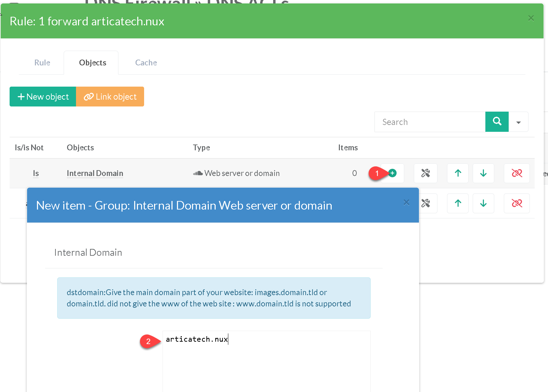Click the magnifier search button

click(497, 122)
